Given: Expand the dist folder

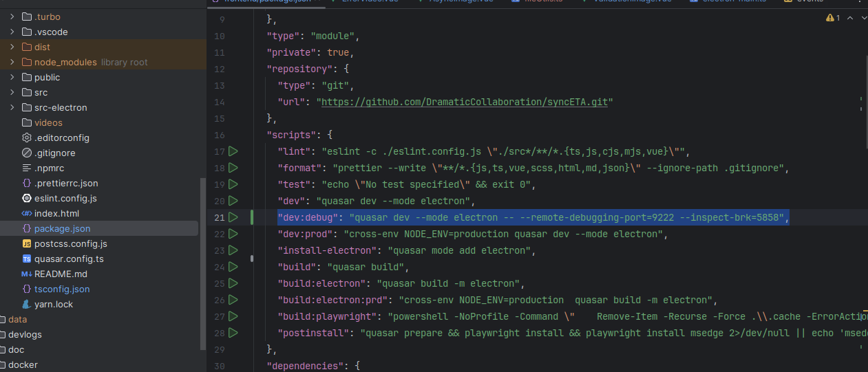Looking at the screenshot, I should pyautogui.click(x=12, y=47).
